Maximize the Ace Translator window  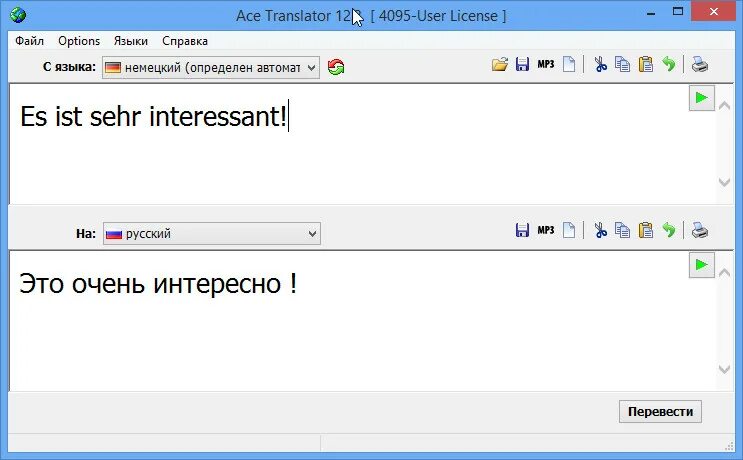(x=678, y=11)
